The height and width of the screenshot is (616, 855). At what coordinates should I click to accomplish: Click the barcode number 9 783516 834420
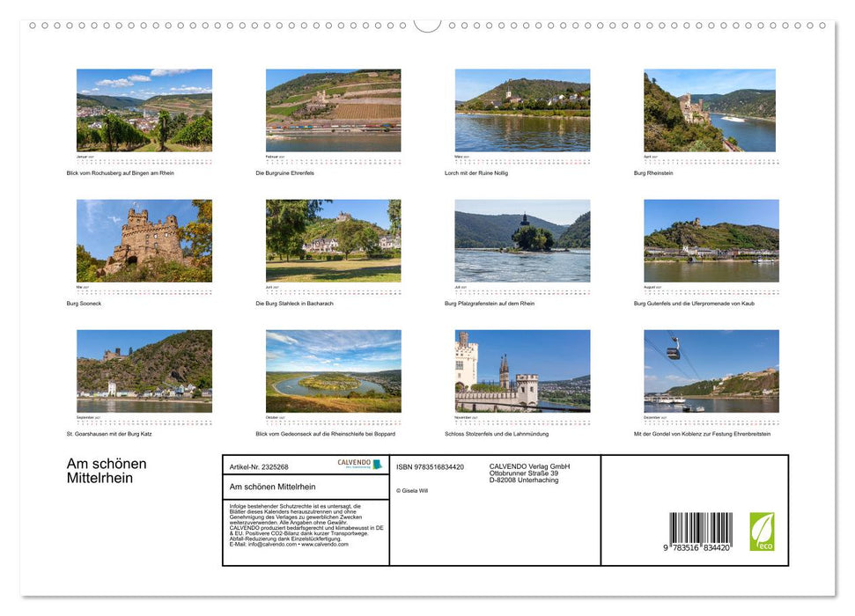[697, 547]
